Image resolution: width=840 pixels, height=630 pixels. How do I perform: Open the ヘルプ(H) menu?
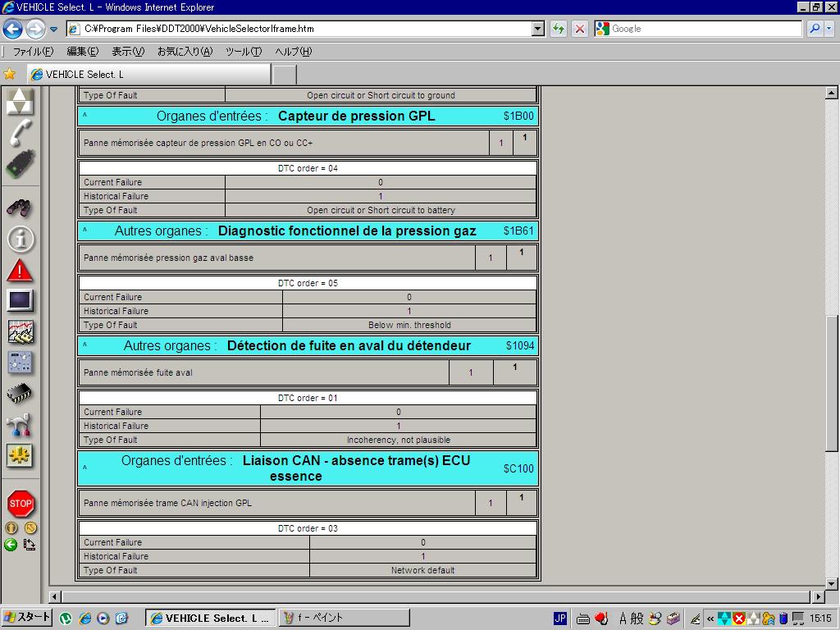point(293,52)
